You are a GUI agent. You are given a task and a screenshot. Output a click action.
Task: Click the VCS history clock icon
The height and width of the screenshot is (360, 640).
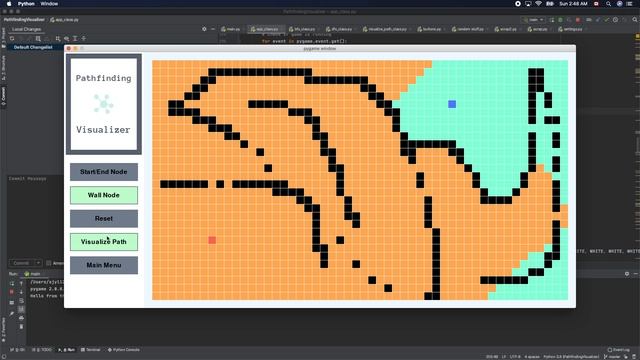pos(616,20)
